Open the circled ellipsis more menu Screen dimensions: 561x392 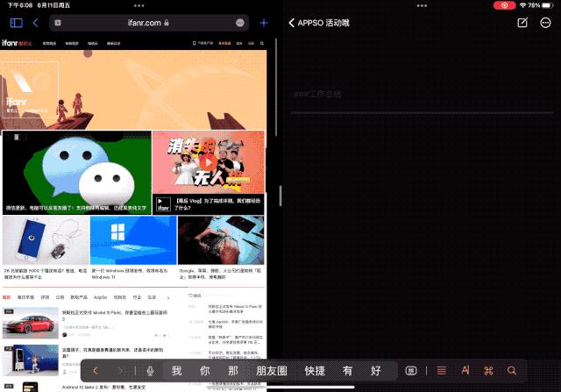(x=545, y=23)
